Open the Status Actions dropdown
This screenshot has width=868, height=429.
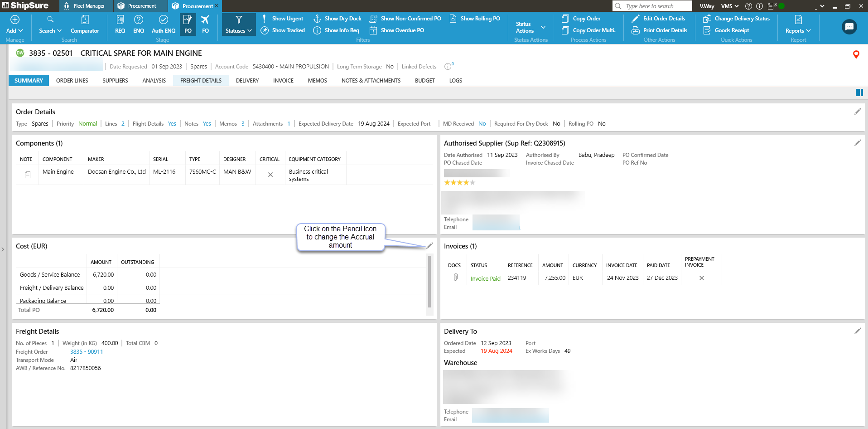pos(530,27)
